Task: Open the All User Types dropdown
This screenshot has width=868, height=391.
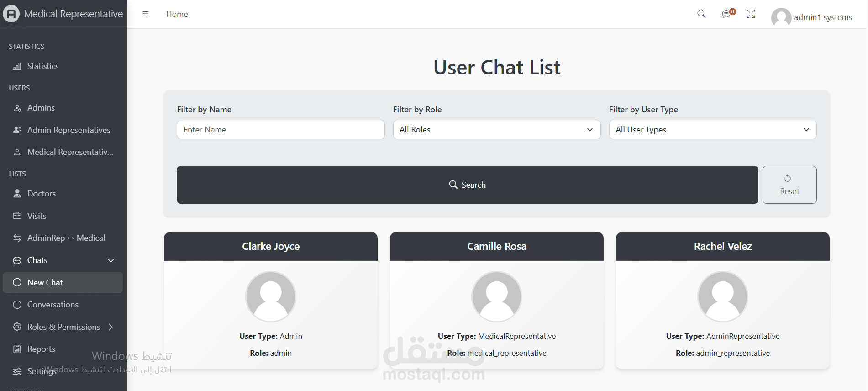Action: (x=712, y=130)
